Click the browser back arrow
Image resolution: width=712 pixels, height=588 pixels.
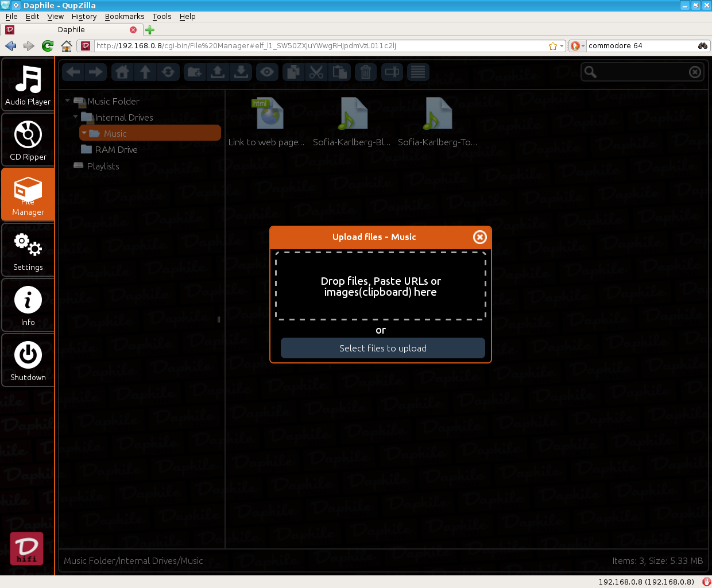point(10,45)
